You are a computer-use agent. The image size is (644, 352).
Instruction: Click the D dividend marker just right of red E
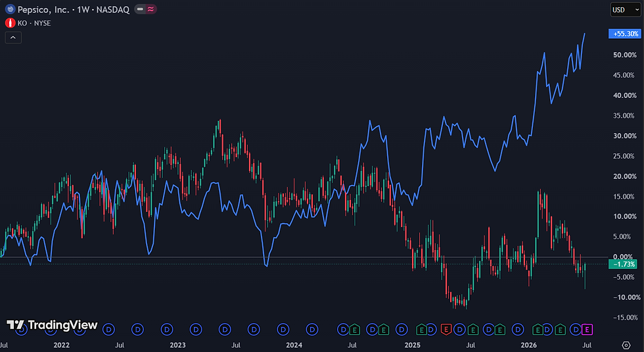coord(459,330)
